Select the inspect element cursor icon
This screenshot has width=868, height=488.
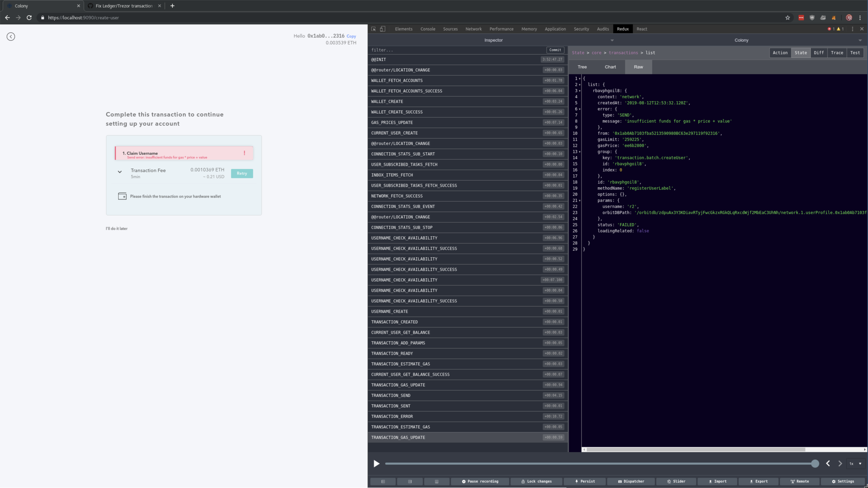[373, 29]
